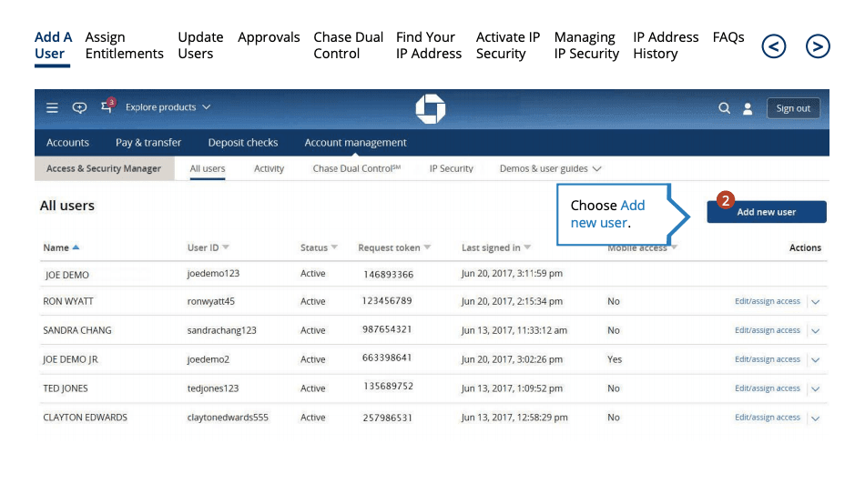Image resolution: width=865 pixels, height=504 pixels.
Task: Select Access & Security Manager tab
Action: coord(104,168)
